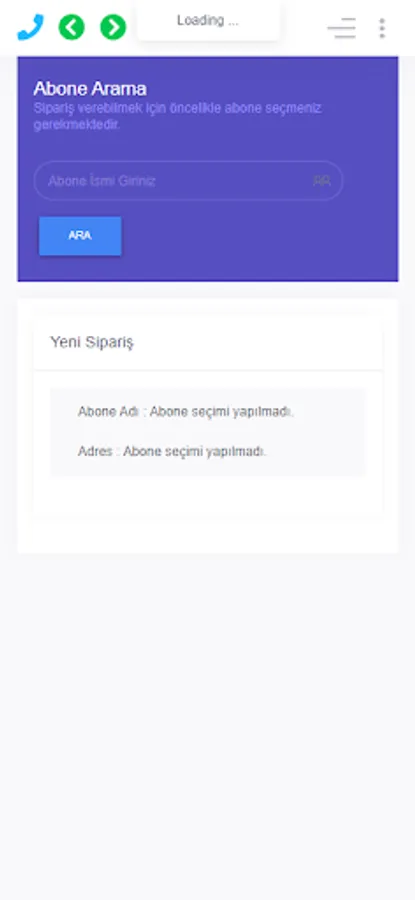The height and width of the screenshot is (900, 415).
Task: Go back with the green left arrow
Action: point(72,27)
